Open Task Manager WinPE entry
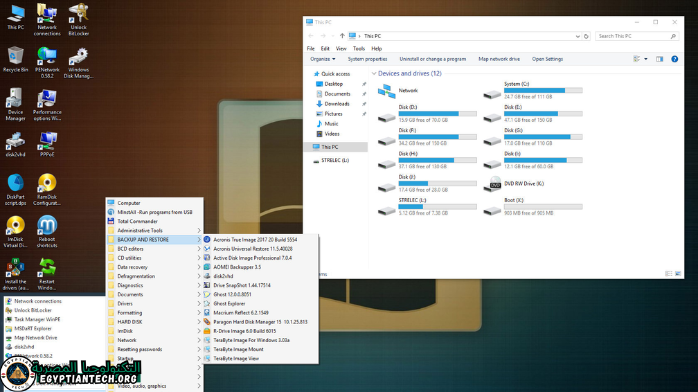Screen dimensions: 698x392 pos(37,319)
